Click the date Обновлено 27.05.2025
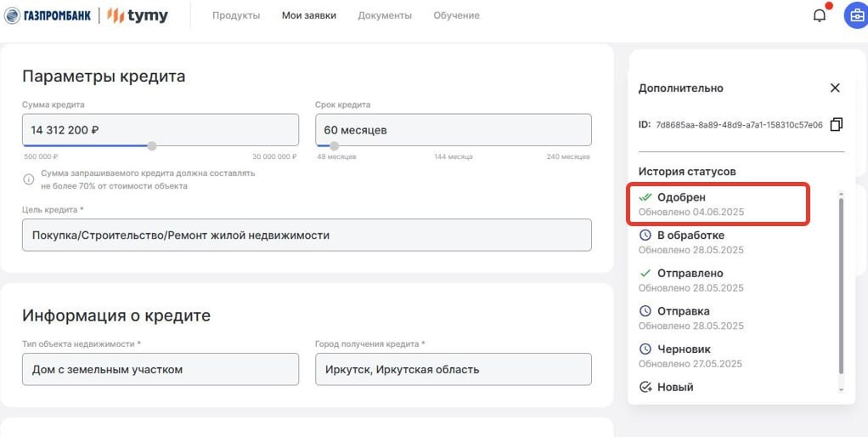The image size is (868, 437). click(690, 364)
